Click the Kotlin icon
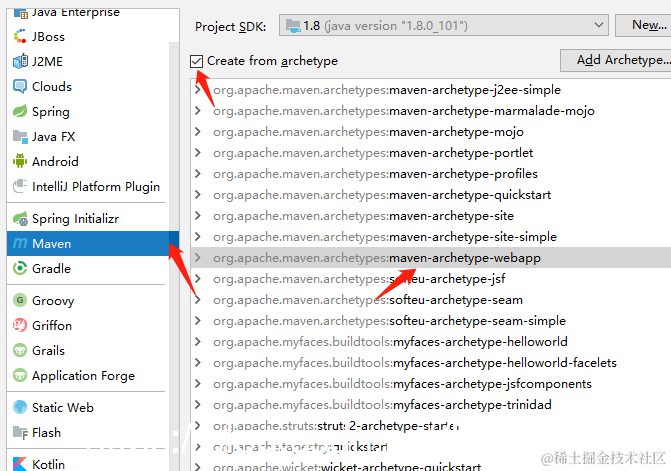This screenshot has width=671, height=471. [x=20, y=464]
